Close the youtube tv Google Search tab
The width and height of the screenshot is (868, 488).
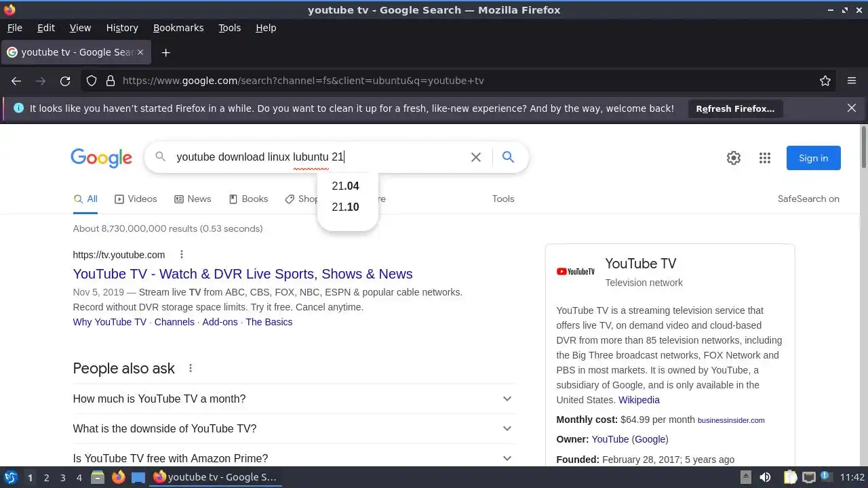pos(140,52)
